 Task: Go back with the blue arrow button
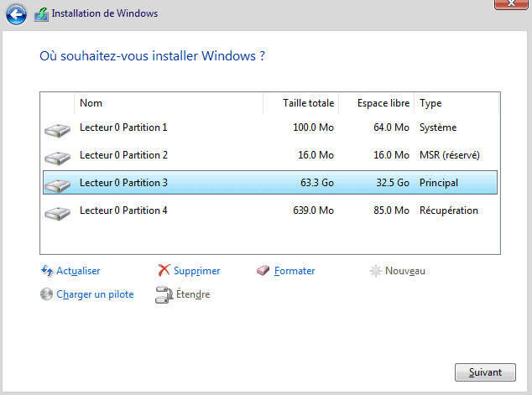coord(16,14)
